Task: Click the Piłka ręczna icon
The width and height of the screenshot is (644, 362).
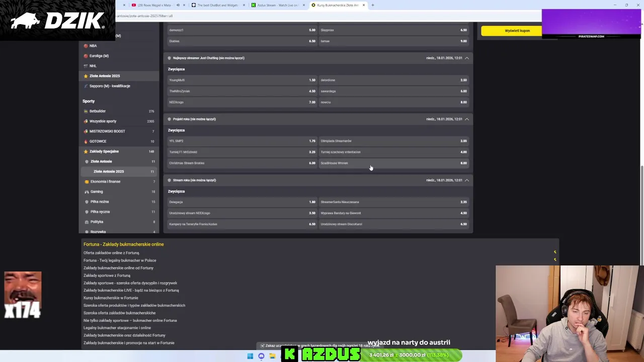Action: coord(87,212)
